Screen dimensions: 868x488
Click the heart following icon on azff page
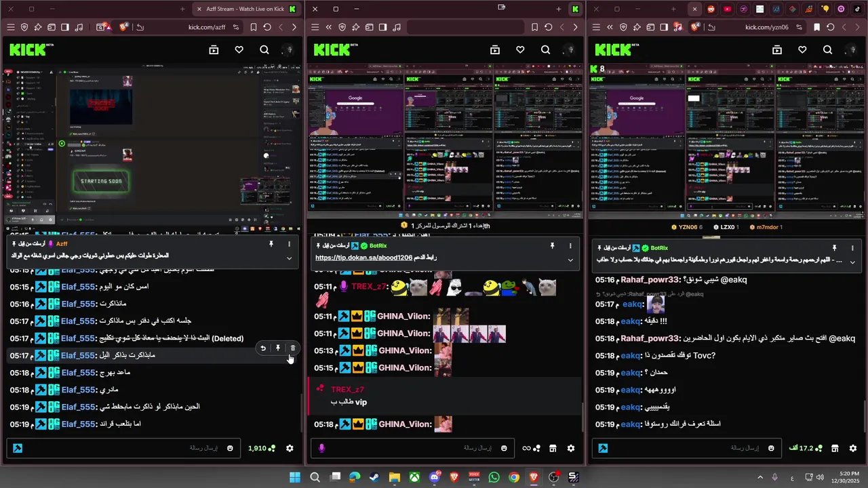click(239, 49)
